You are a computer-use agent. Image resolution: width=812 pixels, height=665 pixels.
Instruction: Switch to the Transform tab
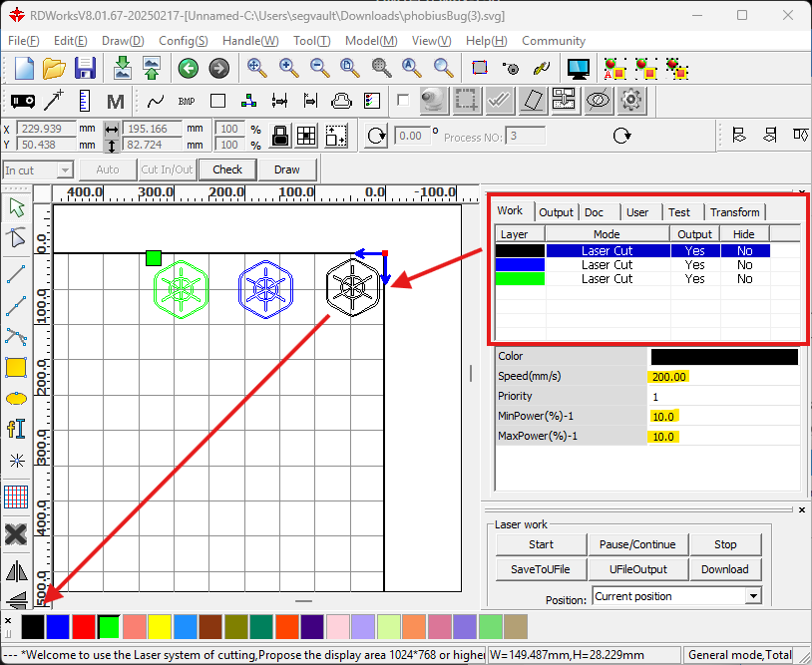tap(734, 211)
